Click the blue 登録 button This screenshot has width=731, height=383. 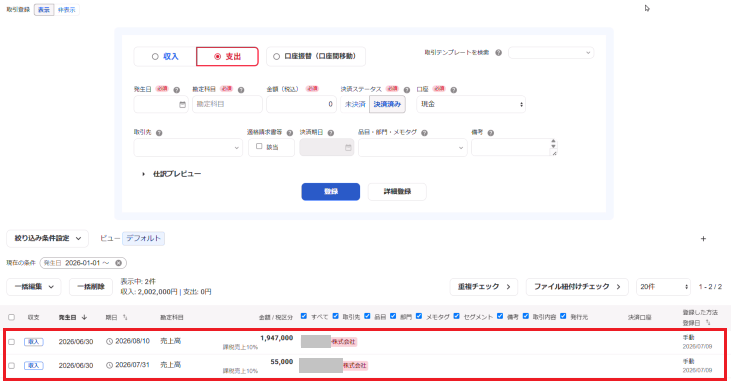point(331,192)
